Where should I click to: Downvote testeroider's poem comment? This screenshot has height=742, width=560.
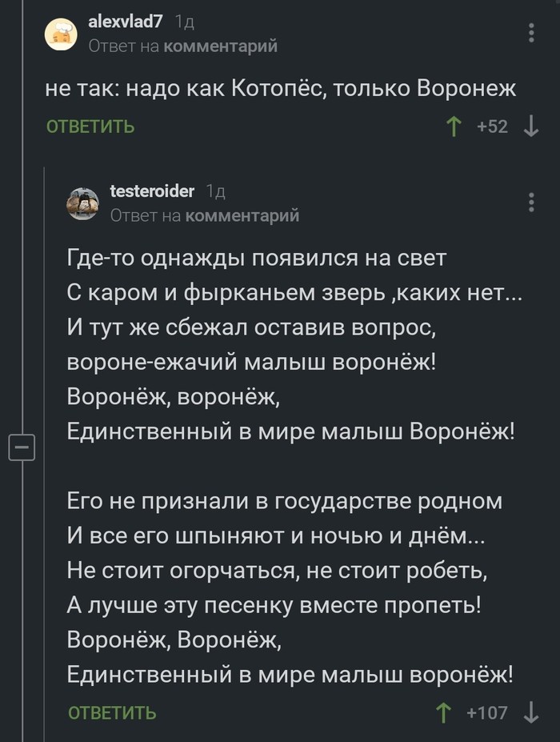[530, 712]
